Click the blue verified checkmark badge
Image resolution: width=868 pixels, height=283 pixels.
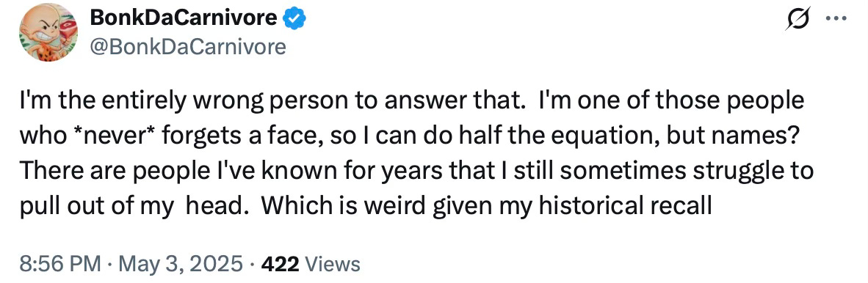tap(294, 19)
